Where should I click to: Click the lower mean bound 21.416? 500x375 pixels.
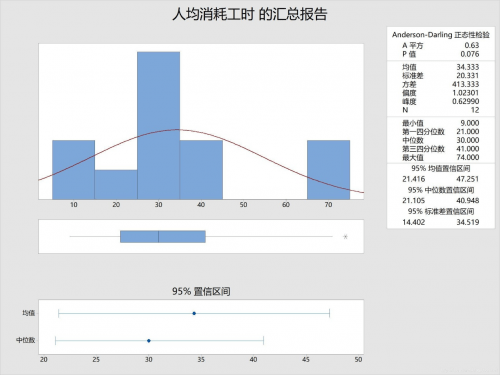[414, 179]
